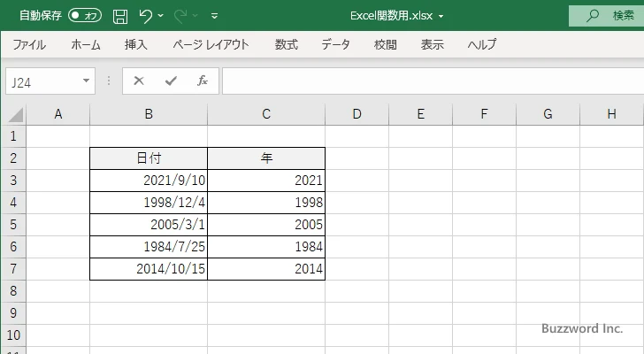This screenshot has width=644, height=354.
Task: Open the Undo history dropdown arrow
Action: click(x=161, y=16)
